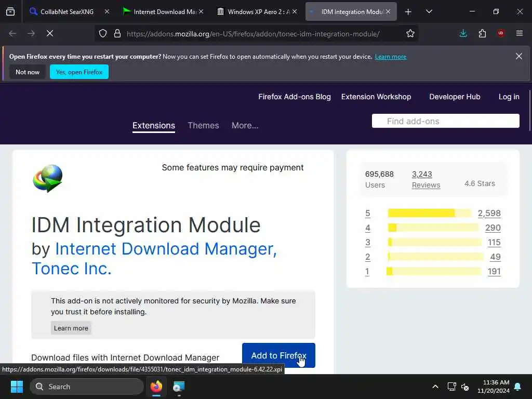Stop loading the page
Image resolution: width=532 pixels, height=399 pixels.
click(x=50, y=33)
